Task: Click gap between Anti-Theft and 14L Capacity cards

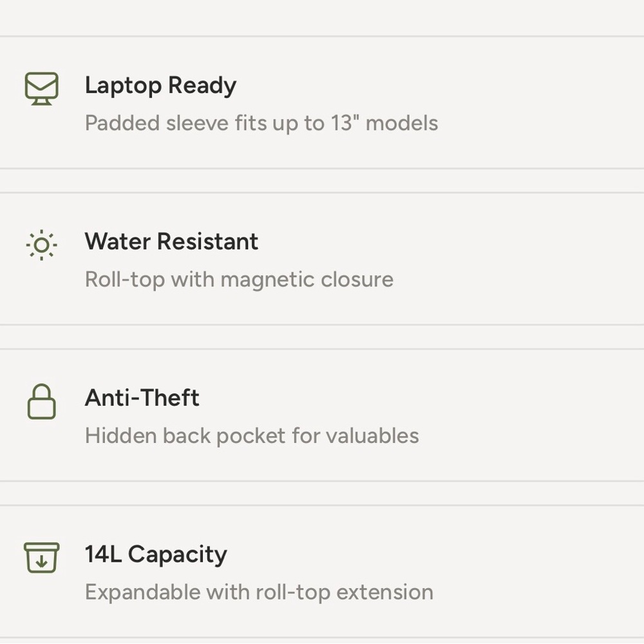Action: pyautogui.click(x=322, y=493)
